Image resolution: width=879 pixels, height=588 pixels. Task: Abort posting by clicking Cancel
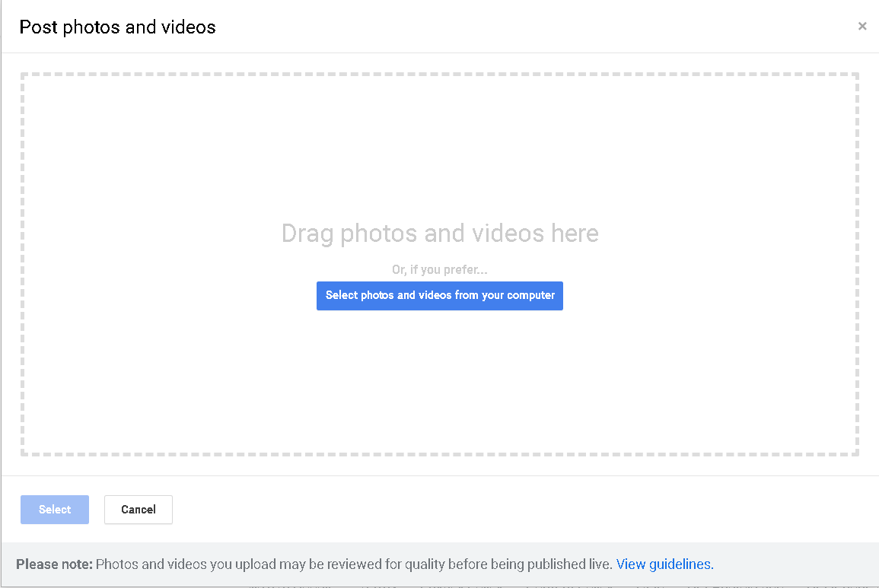tap(138, 510)
